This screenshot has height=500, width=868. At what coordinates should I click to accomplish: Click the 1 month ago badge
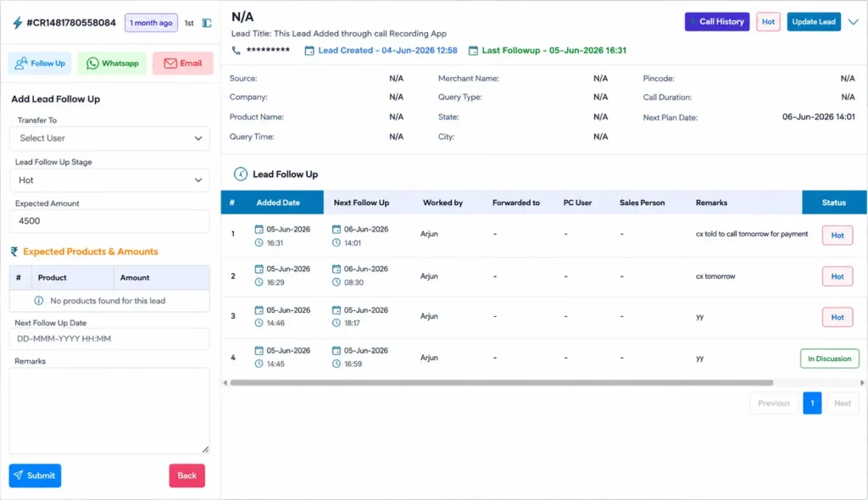click(x=151, y=23)
